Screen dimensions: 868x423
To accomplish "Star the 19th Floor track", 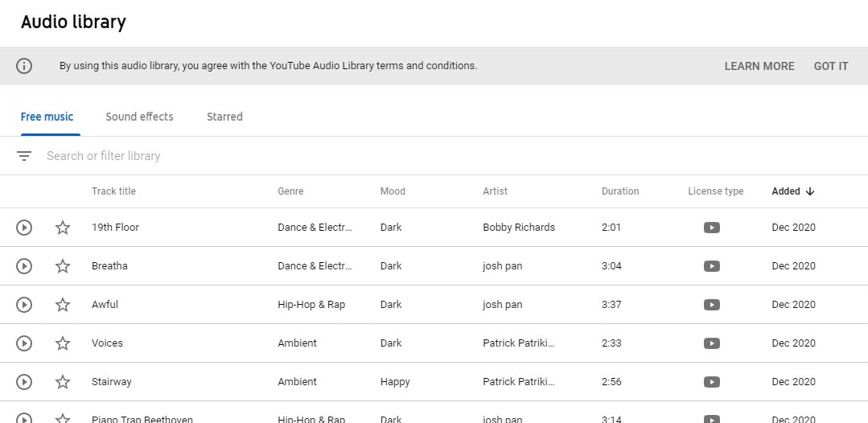I will point(63,228).
